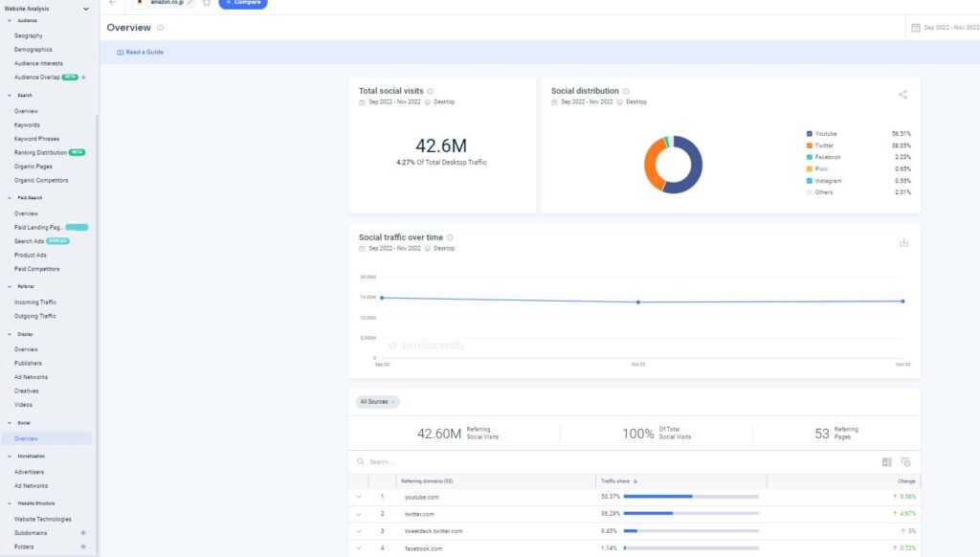
Task: Edit the amazon.co.jp website pencil icon
Action: 190,3
